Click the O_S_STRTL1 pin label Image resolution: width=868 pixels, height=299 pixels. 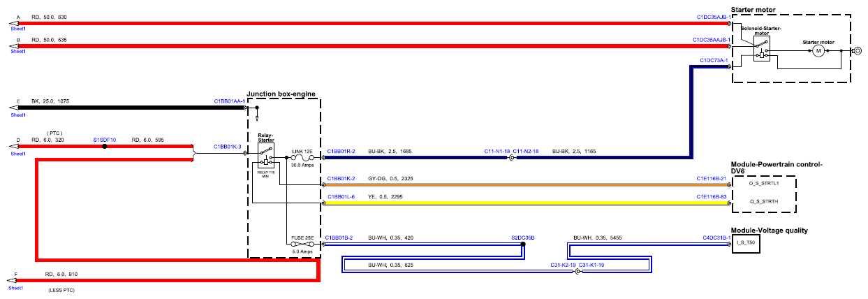click(764, 183)
